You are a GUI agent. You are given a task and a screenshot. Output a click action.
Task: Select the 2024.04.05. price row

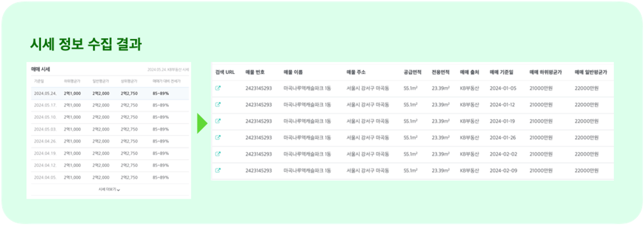point(110,177)
